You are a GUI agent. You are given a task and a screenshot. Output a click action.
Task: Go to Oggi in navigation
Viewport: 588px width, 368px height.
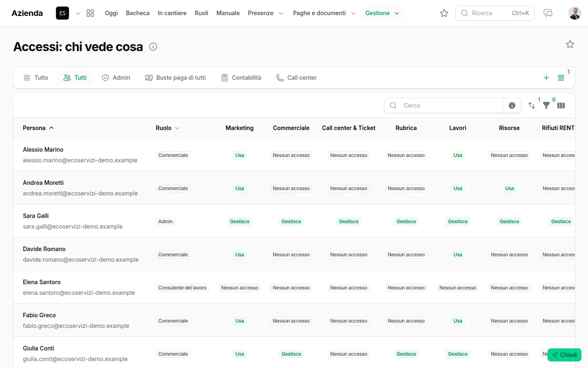pos(111,13)
